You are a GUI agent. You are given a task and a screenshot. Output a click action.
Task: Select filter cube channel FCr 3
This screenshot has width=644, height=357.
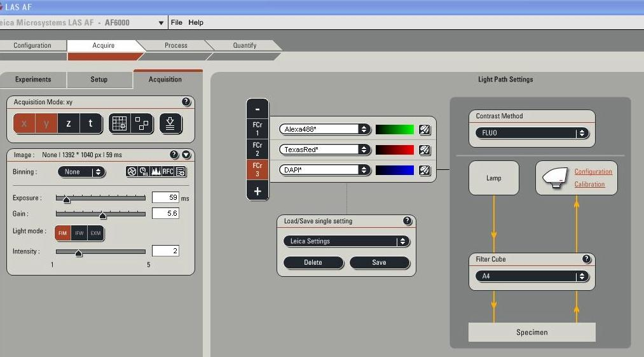click(x=257, y=170)
